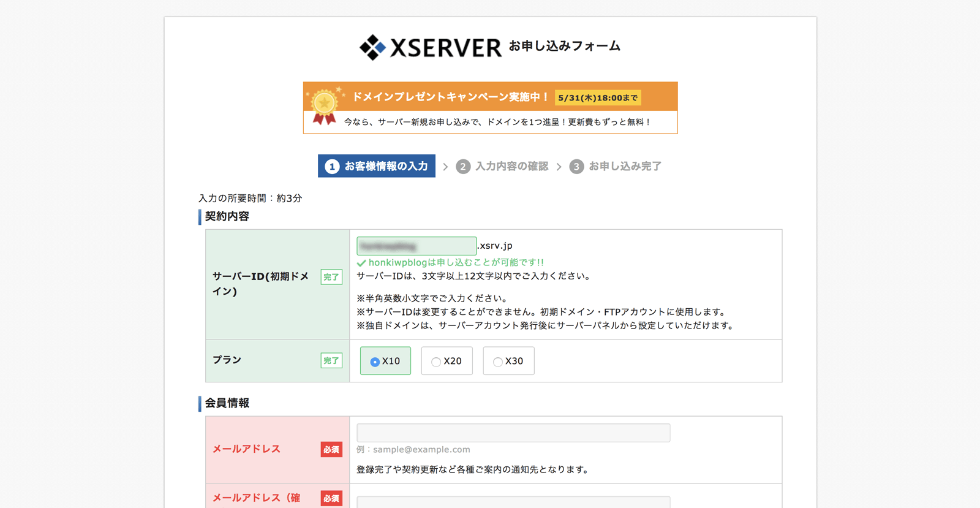The width and height of the screenshot is (980, 508).
Task: Click the step 3 number circle
Action: (576, 167)
